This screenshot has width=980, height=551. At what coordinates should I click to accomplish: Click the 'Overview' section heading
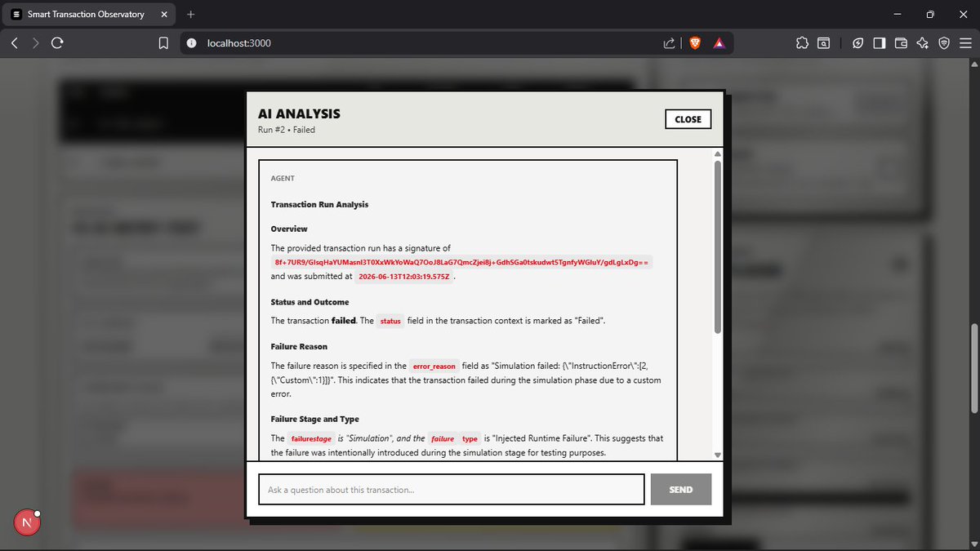(x=289, y=229)
